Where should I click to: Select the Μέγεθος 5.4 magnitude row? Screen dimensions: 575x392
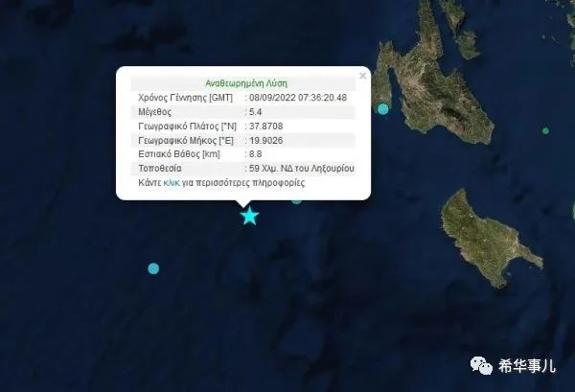(x=243, y=112)
